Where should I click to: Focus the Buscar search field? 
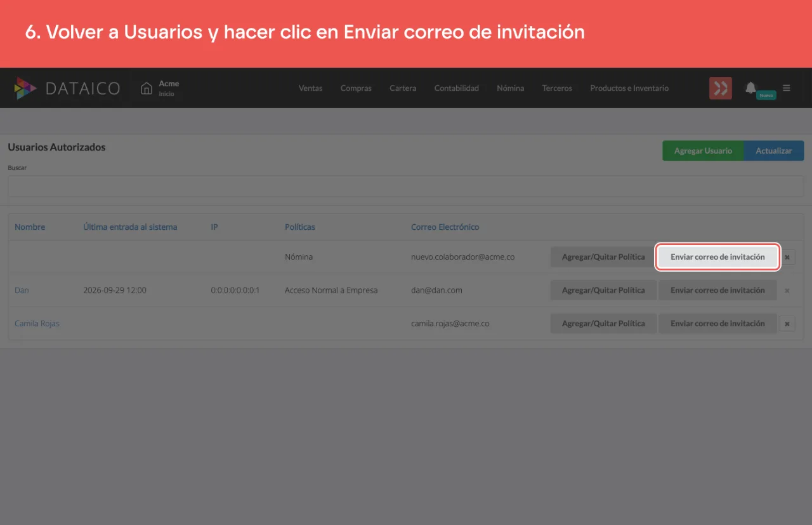coord(406,187)
